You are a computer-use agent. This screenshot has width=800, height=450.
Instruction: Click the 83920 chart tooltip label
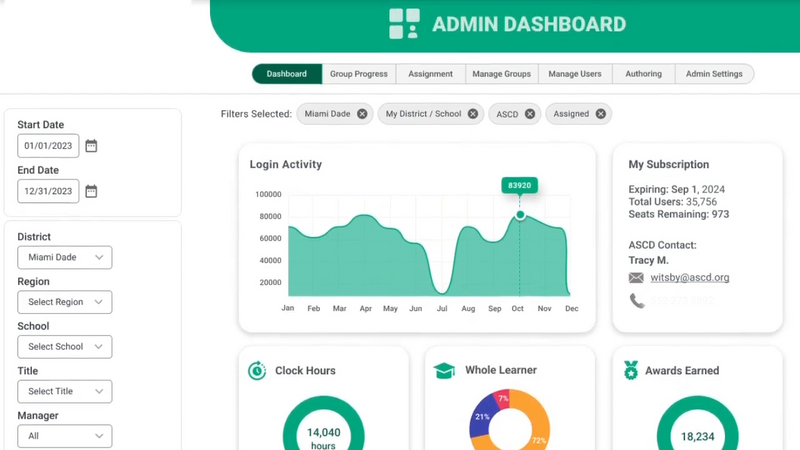click(519, 185)
